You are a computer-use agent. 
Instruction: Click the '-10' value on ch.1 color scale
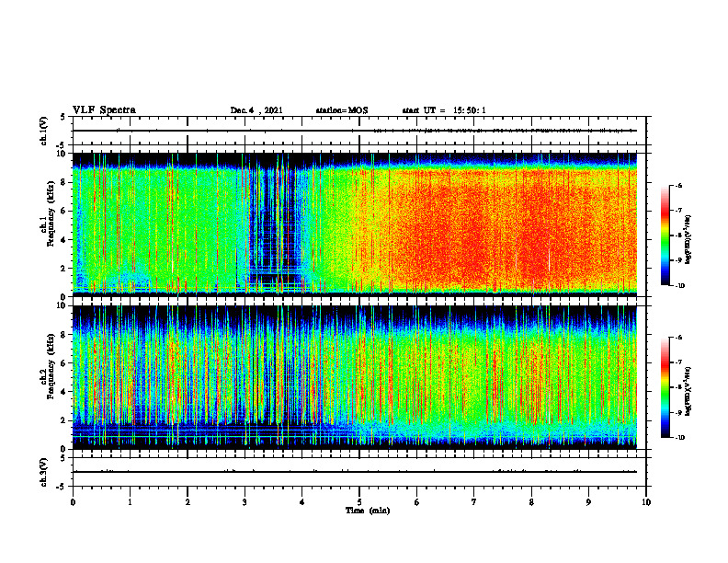point(680,286)
